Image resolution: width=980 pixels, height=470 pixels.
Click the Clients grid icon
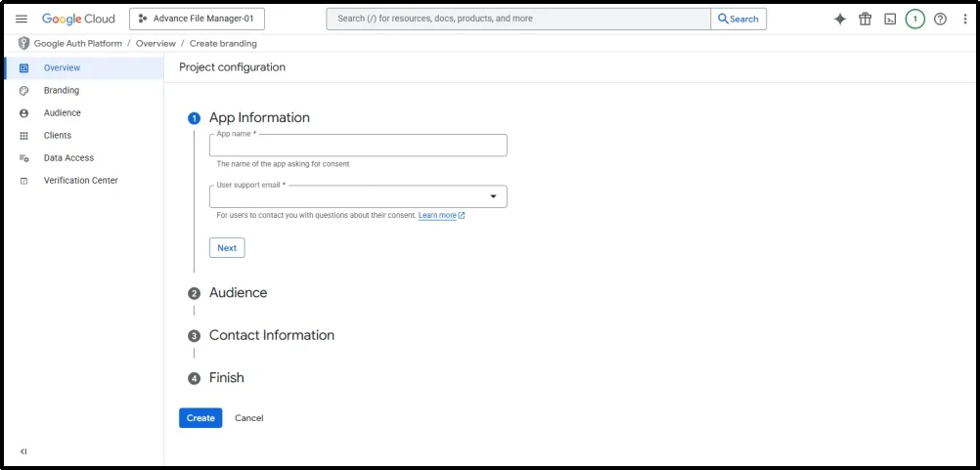(x=23, y=136)
